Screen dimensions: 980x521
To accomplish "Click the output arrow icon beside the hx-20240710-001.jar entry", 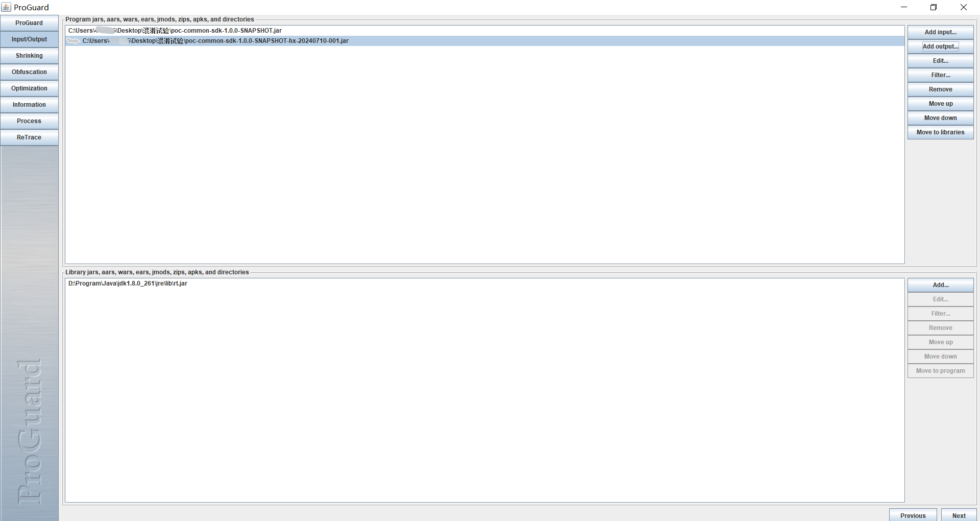I will tap(73, 41).
